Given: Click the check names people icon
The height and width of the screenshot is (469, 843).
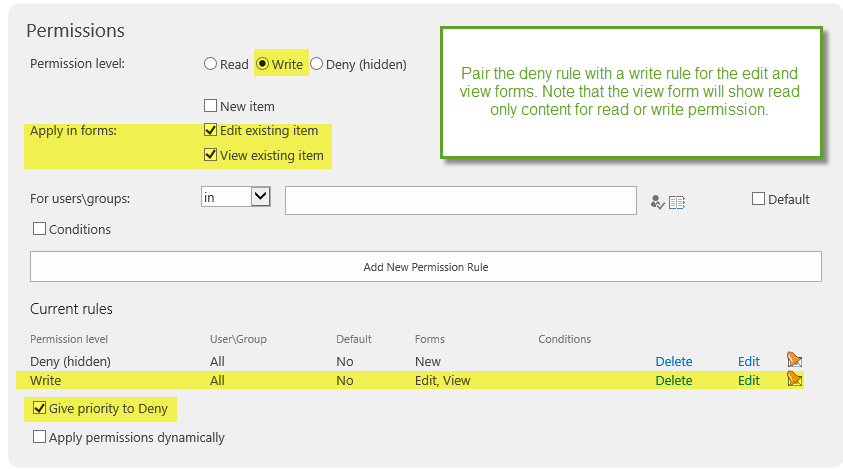Looking at the screenshot, I should [x=657, y=202].
